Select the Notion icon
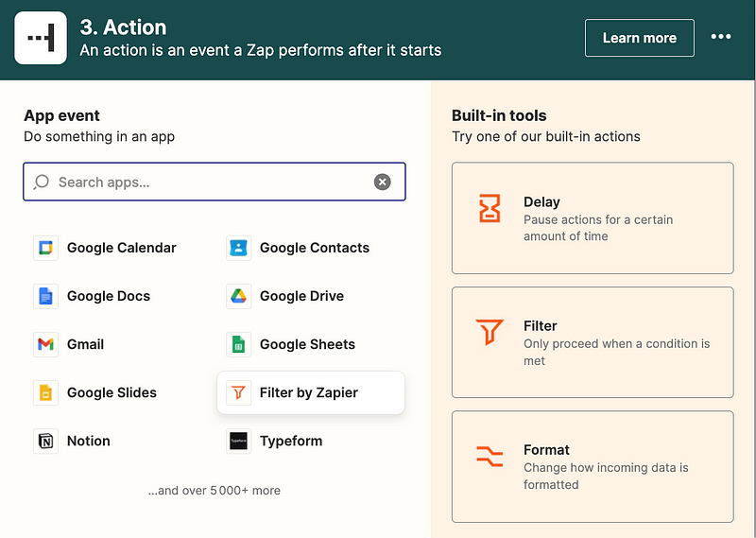The image size is (756, 538). pyautogui.click(x=45, y=441)
